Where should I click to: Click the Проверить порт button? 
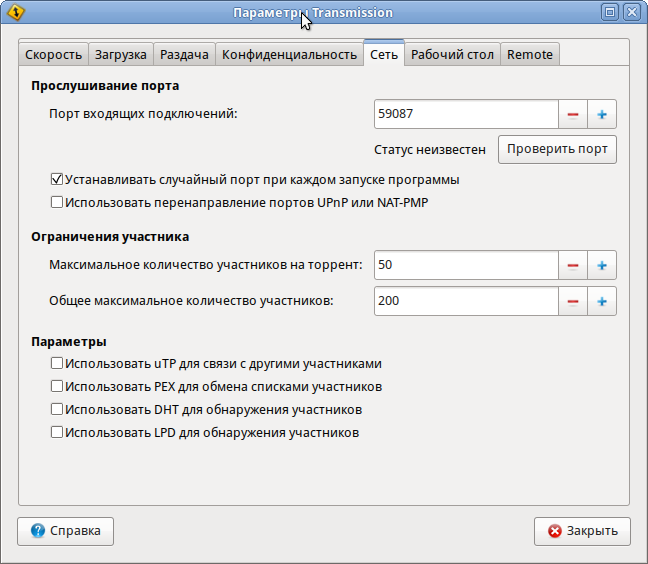pyautogui.click(x=557, y=149)
